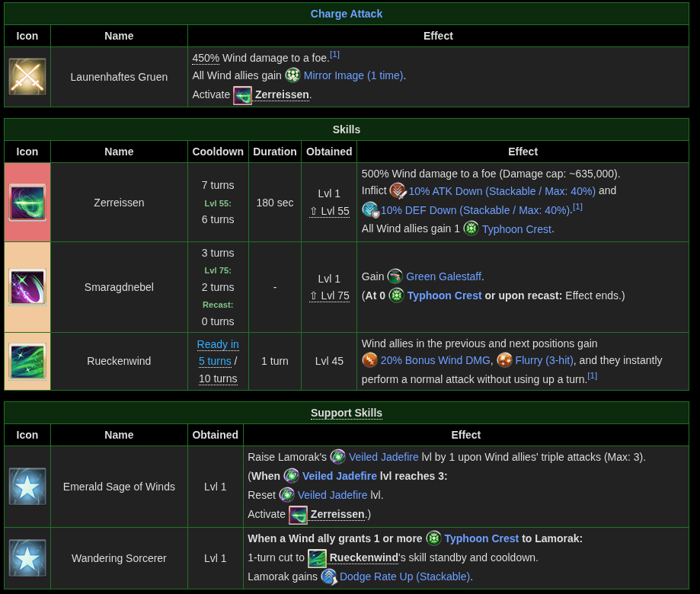The height and width of the screenshot is (594, 700).
Task: Open the Flurry (3-hit) link
Action: [x=544, y=360]
